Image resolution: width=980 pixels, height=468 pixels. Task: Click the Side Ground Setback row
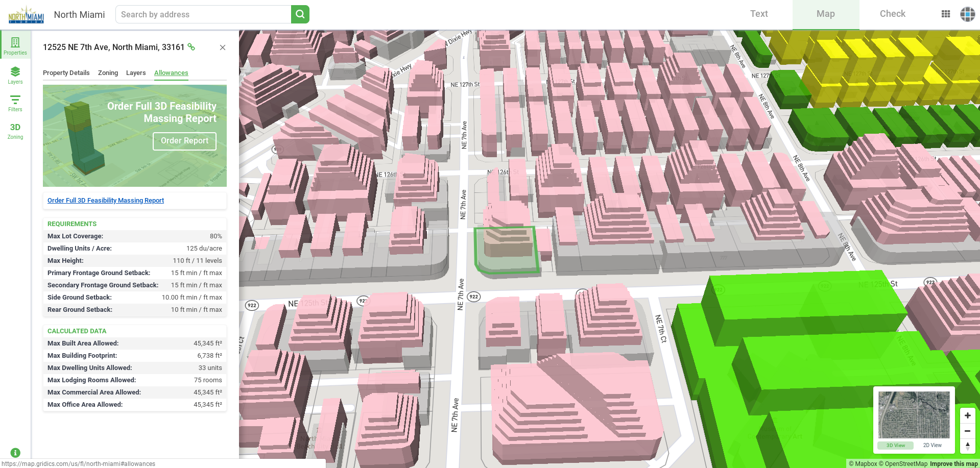[x=135, y=298]
